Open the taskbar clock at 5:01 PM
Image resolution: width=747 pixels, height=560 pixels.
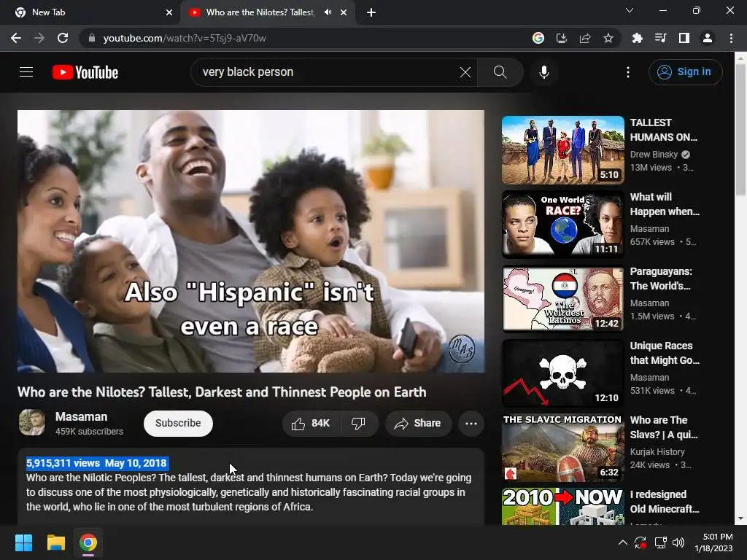click(713, 542)
